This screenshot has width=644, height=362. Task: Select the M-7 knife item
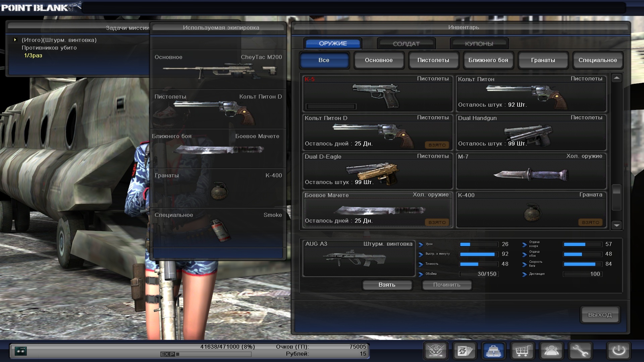(x=531, y=171)
